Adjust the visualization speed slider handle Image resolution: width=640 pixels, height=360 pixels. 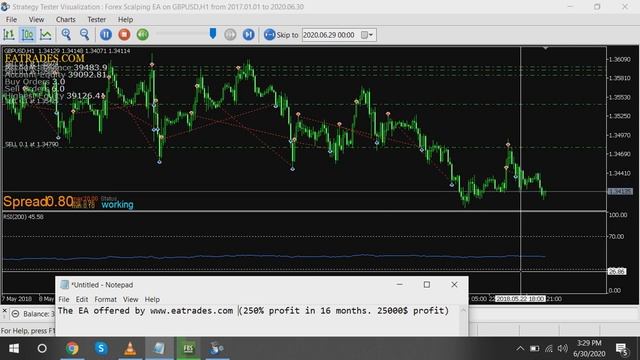coord(213,34)
